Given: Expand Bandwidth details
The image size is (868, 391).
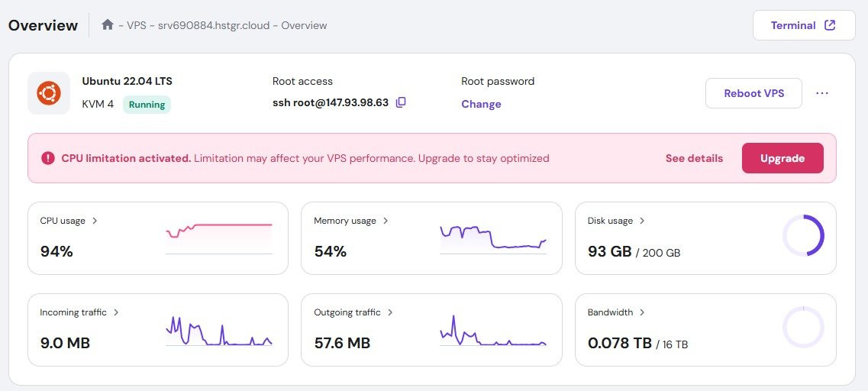Looking at the screenshot, I should [642, 312].
